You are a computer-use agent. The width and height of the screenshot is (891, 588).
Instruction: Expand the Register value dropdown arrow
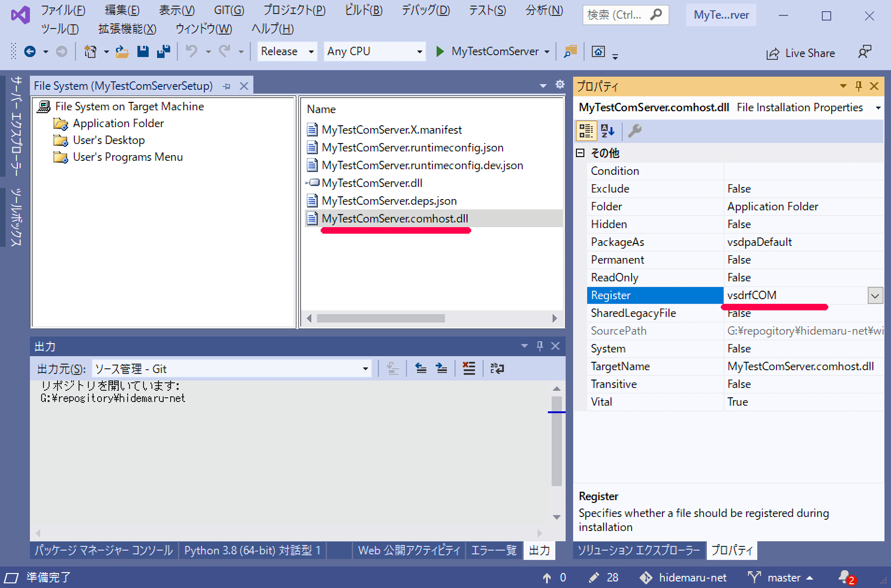pyautogui.click(x=875, y=295)
